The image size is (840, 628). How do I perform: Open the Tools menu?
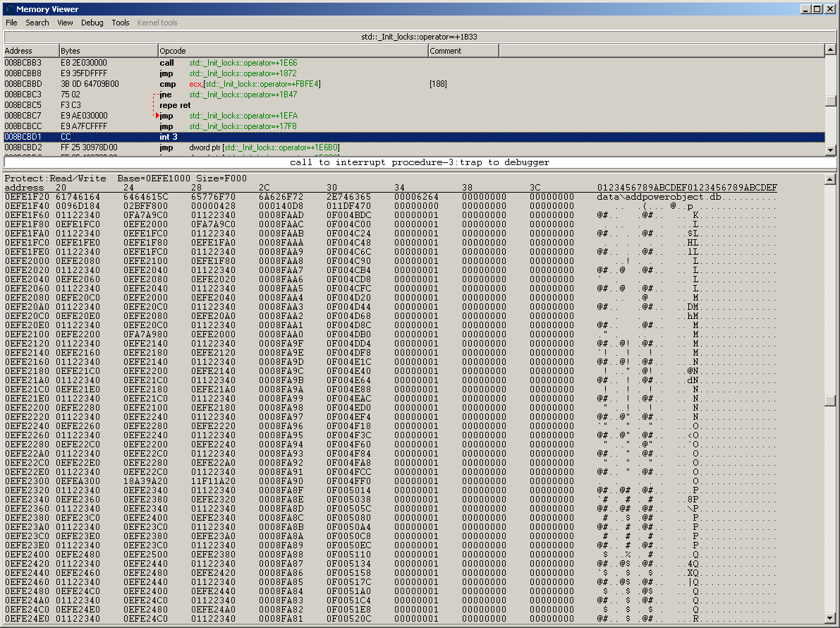(x=121, y=23)
